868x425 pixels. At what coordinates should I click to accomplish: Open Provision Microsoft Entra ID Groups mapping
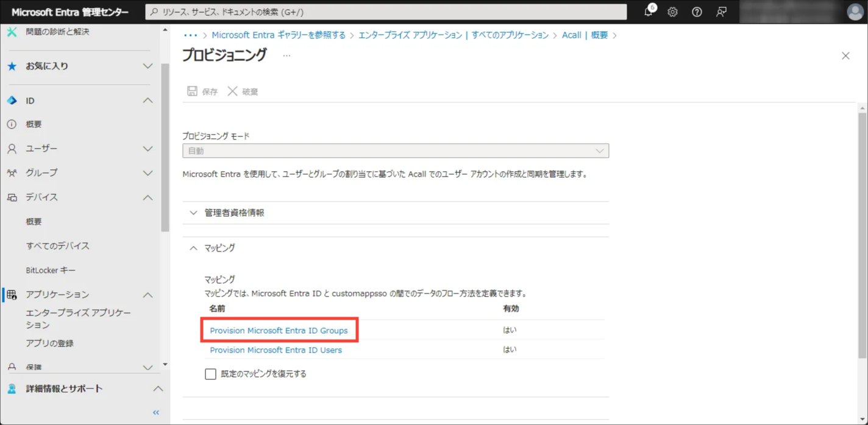coord(280,329)
